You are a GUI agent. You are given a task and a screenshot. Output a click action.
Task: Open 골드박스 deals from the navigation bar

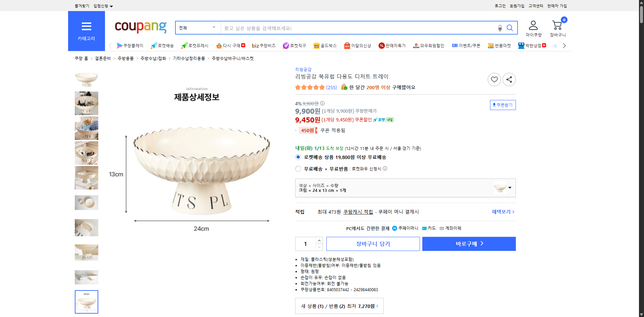point(325,46)
